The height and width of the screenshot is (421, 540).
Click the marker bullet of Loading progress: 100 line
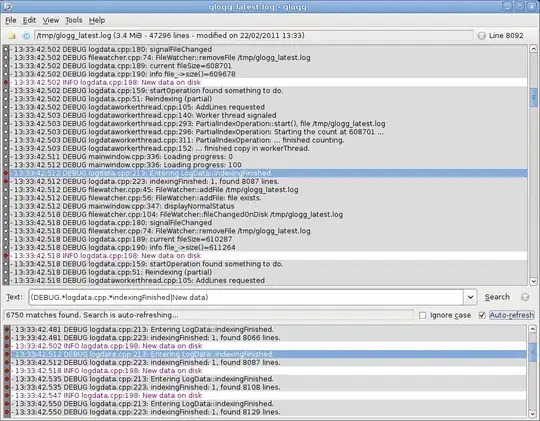(x=6, y=165)
